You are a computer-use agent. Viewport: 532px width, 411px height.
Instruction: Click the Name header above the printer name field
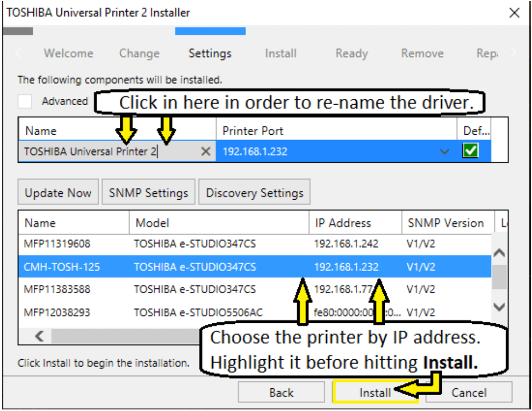pos(117,130)
